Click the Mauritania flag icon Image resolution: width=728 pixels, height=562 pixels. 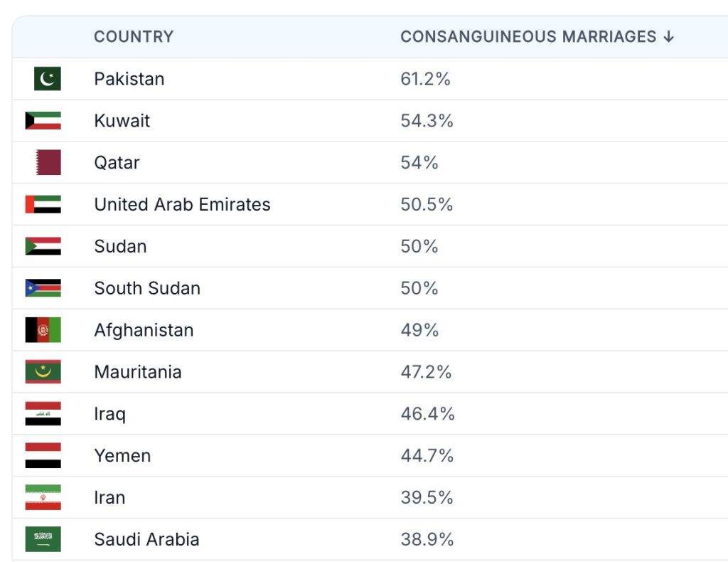tap(43, 372)
